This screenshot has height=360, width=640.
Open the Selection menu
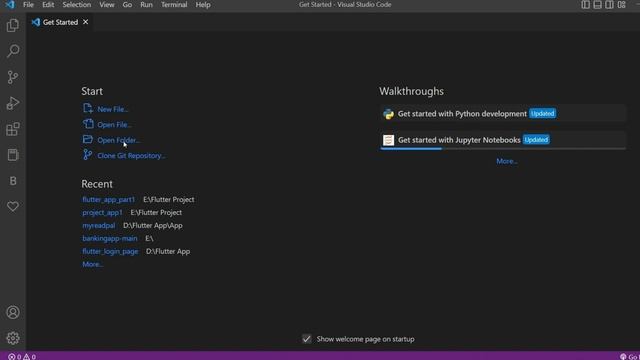point(77,4)
